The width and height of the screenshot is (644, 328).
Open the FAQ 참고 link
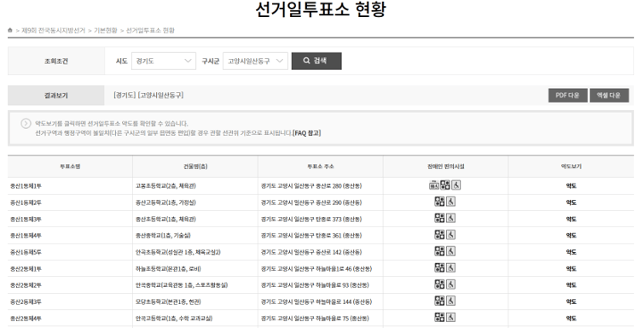(x=307, y=133)
